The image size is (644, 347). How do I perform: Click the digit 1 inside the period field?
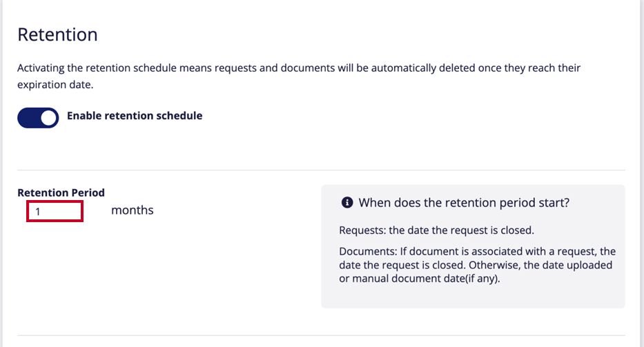tap(38, 212)
